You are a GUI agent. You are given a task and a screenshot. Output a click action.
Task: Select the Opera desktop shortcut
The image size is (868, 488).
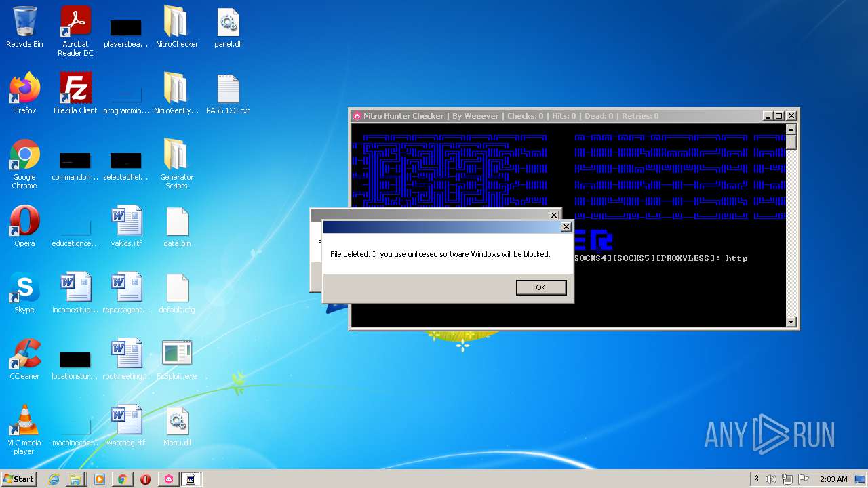[x=24, y=226]
